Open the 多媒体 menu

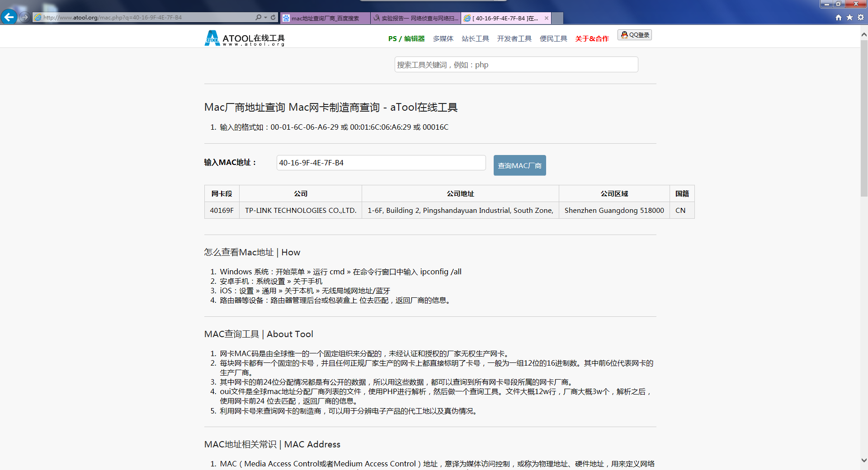tap(443, 39)
